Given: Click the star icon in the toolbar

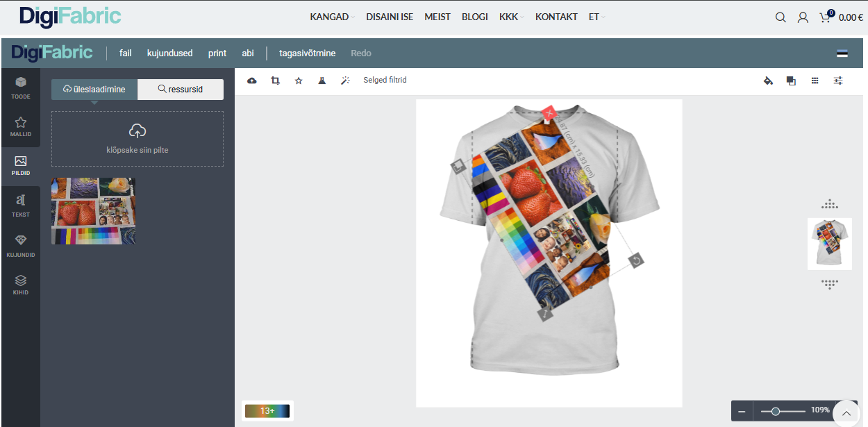Looking at the screenshot, I should [299, 81].
